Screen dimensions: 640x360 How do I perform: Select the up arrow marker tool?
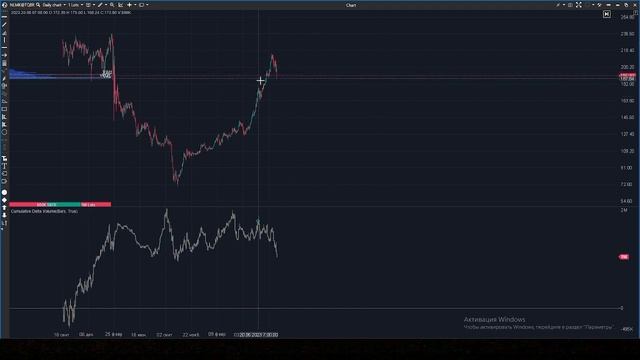point(4,208)
